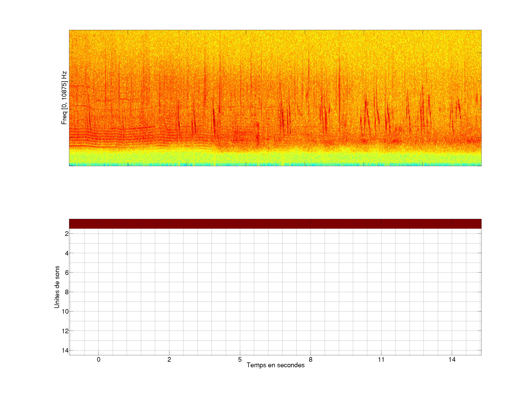This screenshot has height=399, width=532.
Task: Click the x-axis tick label 14 on the time axis
Action: click(452, 359)
